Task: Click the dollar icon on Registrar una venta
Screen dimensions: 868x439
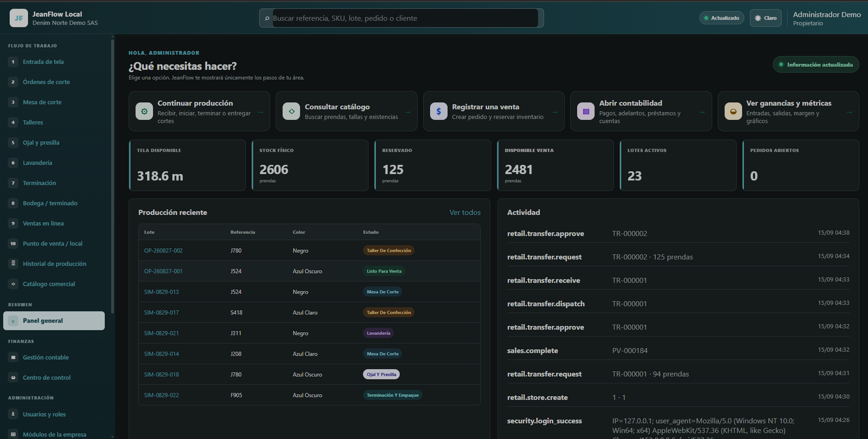Action: (x=438, y=111)
